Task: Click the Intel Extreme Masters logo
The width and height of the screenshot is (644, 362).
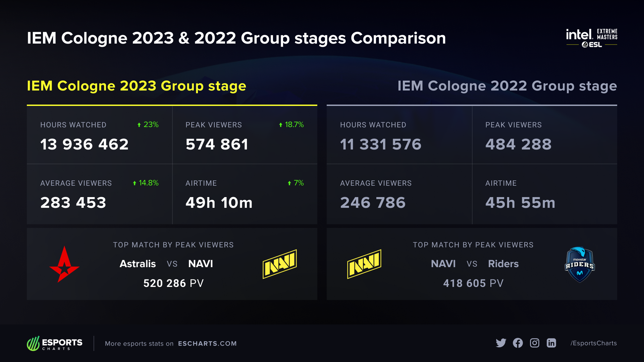Action: [592, 38]
